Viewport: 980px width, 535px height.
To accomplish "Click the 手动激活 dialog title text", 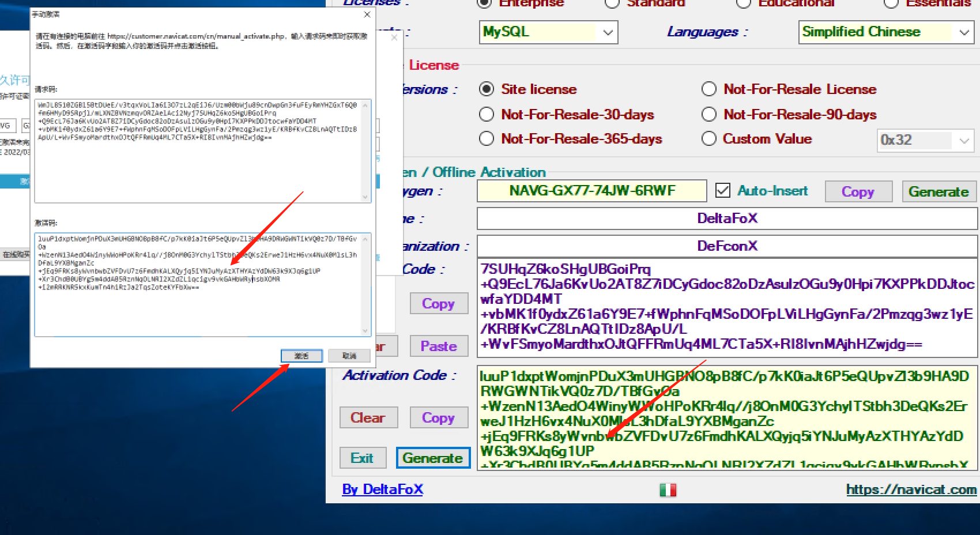I will tap(46, 14).
